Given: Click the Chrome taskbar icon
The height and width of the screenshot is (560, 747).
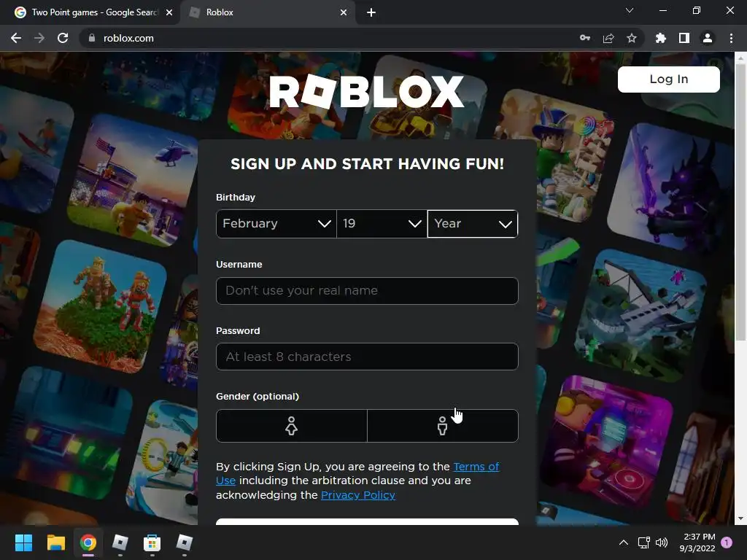Looking at the screenshot, I should (88, 542).
